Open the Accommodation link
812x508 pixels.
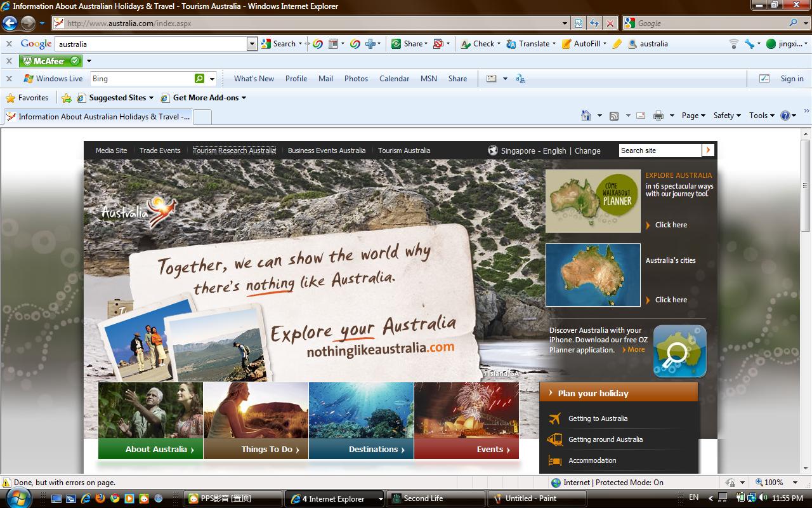592,460
